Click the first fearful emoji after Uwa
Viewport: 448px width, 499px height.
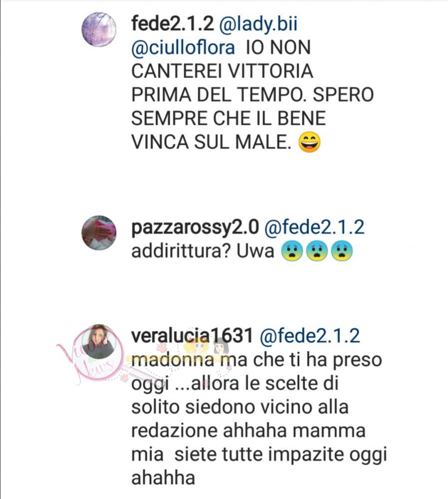point(292,251)
